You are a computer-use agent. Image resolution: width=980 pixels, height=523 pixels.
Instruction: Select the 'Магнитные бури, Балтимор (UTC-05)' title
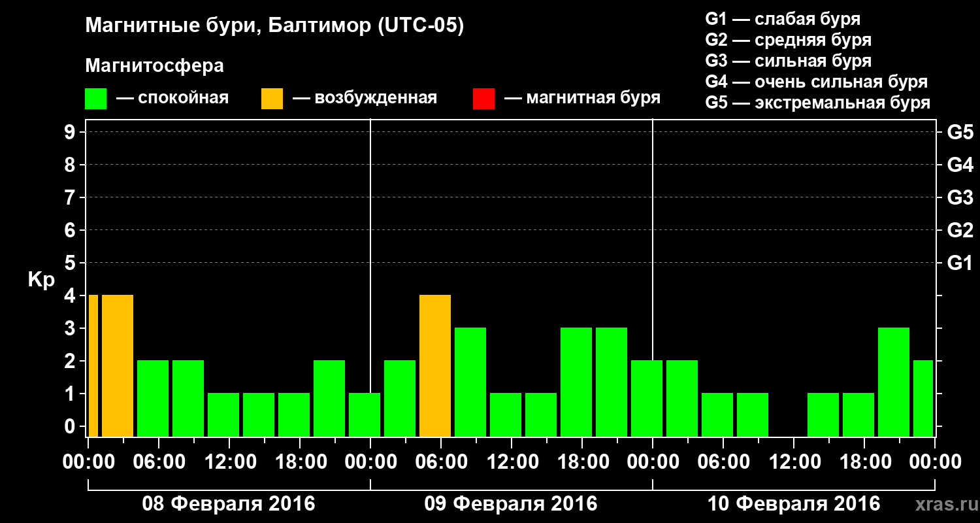[x=274, y=27]
